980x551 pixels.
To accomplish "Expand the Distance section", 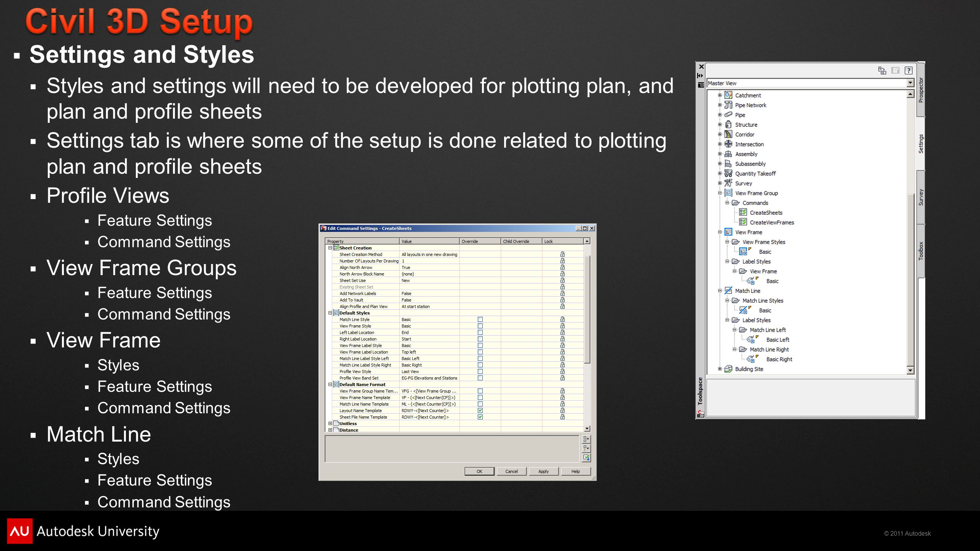I will 330,430.
